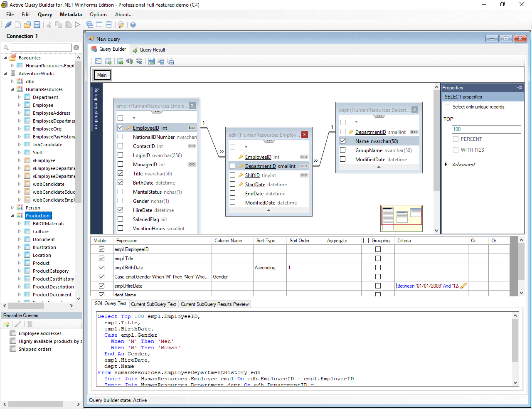Enable Select only unique records checkbox
Viewport: 532px width, 409px height.
click(x=448, y=107)
